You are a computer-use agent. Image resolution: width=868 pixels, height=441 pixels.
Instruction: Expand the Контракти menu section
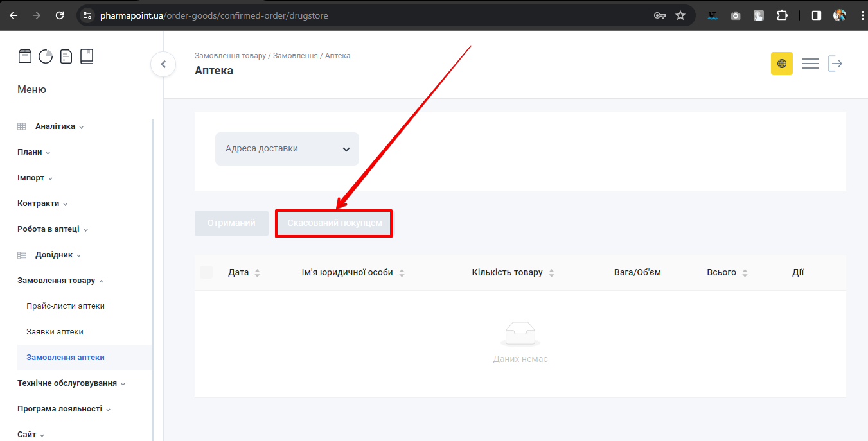point(42,203)
